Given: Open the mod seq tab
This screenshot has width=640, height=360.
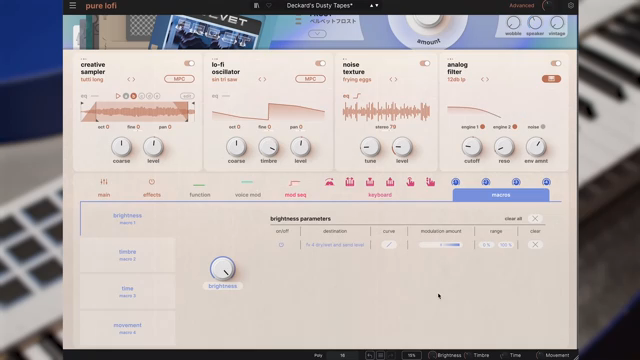Looking at the screenshot, I should coord(295,189).
